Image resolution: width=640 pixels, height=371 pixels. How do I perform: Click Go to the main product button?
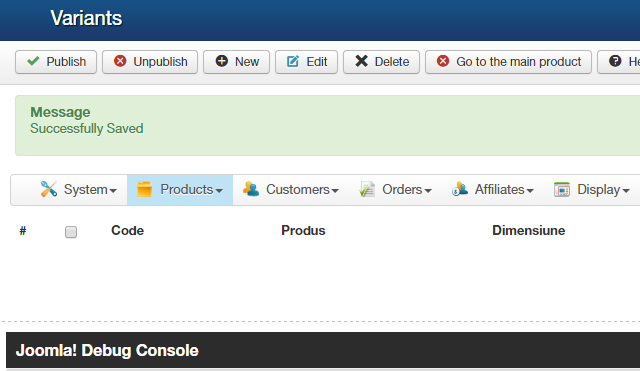(509, 62)
